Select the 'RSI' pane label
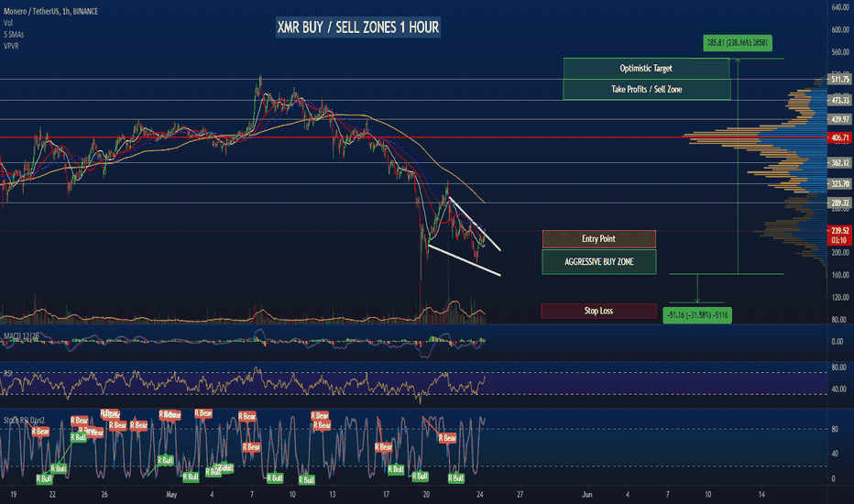Image resolution: width=854 pixels, height=504 pixels. click(x=8, y=374)
